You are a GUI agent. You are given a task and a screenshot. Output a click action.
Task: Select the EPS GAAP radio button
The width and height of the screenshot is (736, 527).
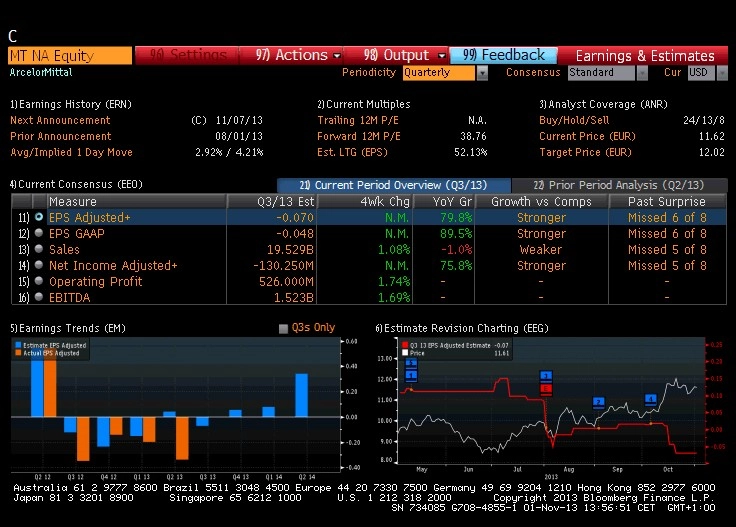coord(39,233)
